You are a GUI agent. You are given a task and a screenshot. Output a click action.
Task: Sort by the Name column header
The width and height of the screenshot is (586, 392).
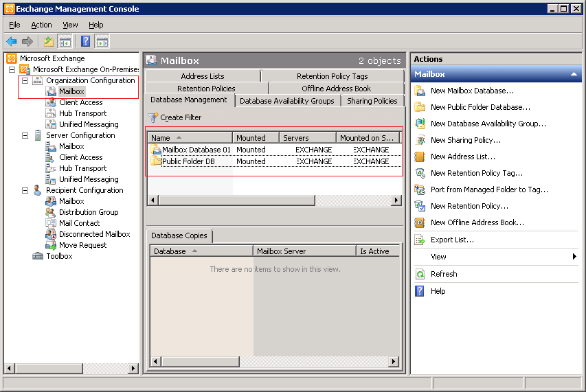tap(190, 138)
